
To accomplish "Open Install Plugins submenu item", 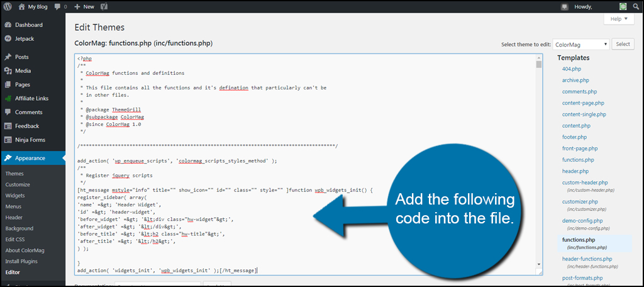I will [21, 261].
